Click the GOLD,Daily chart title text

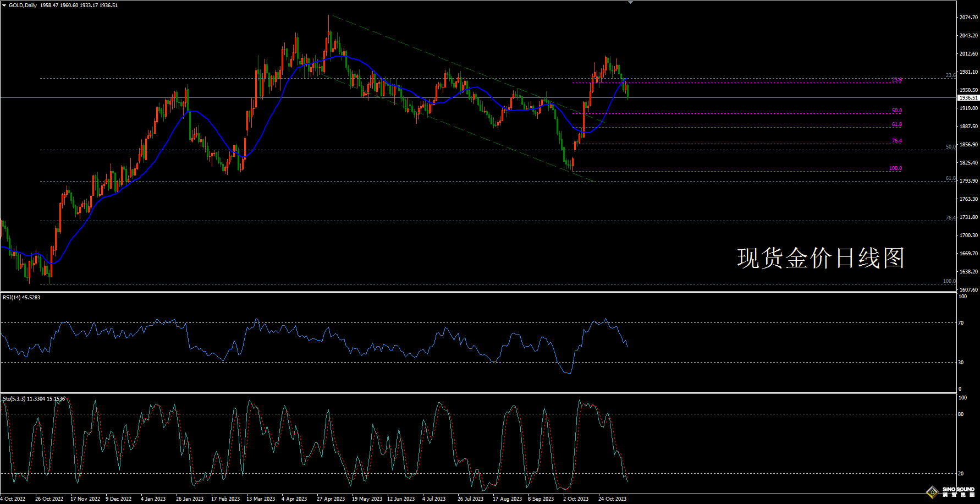[x=23, y=6]
